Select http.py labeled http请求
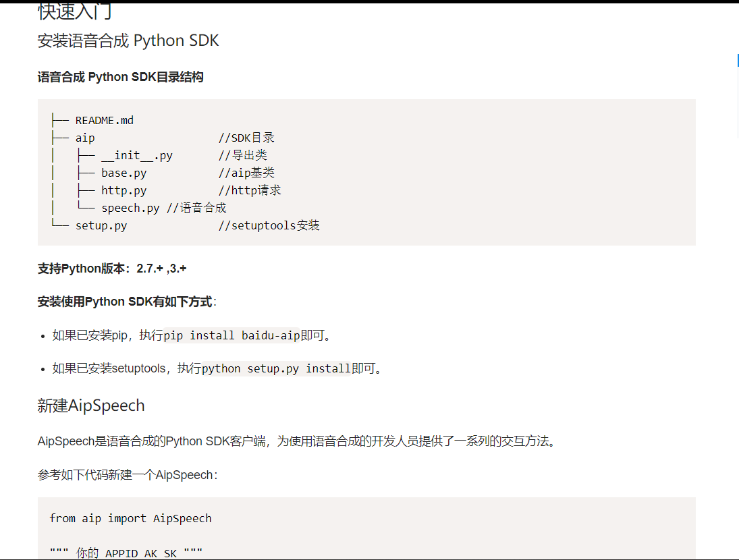This screenshot has height=560, width=739. click(124, 190)
